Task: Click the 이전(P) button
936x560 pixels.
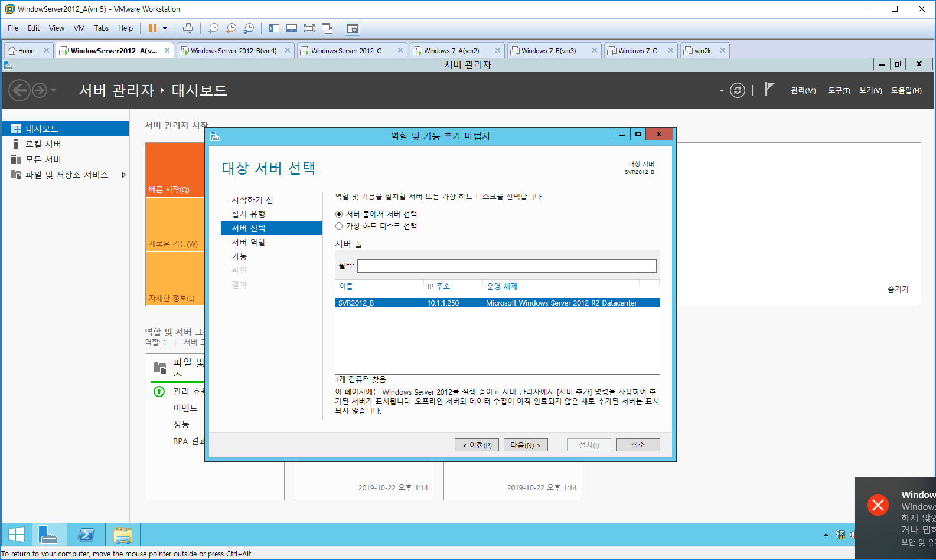Action: pyautogui.click(x=477, y=445)
